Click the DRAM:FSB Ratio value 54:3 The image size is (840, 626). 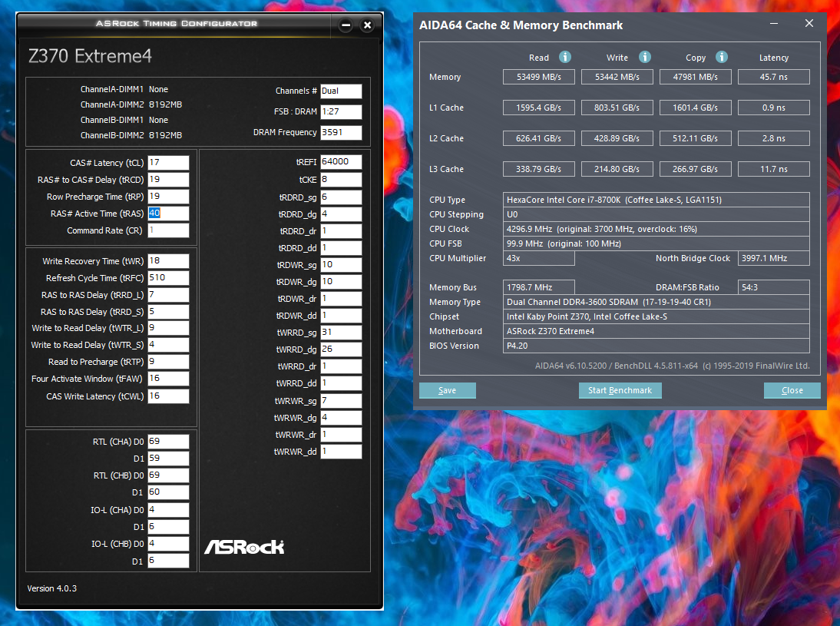pyautogui.click(x=773, y=287)
